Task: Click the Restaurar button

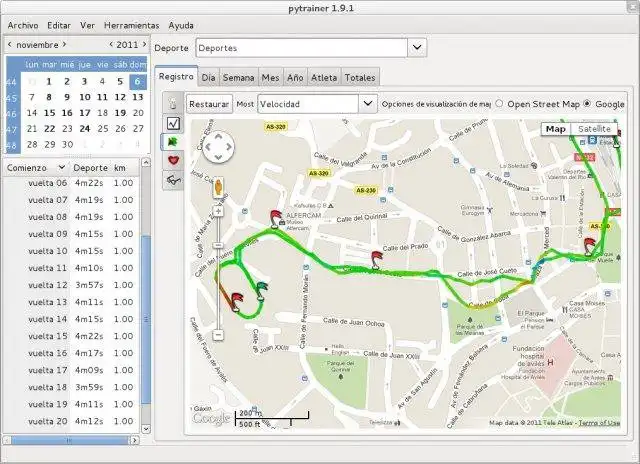Action: 209,104
